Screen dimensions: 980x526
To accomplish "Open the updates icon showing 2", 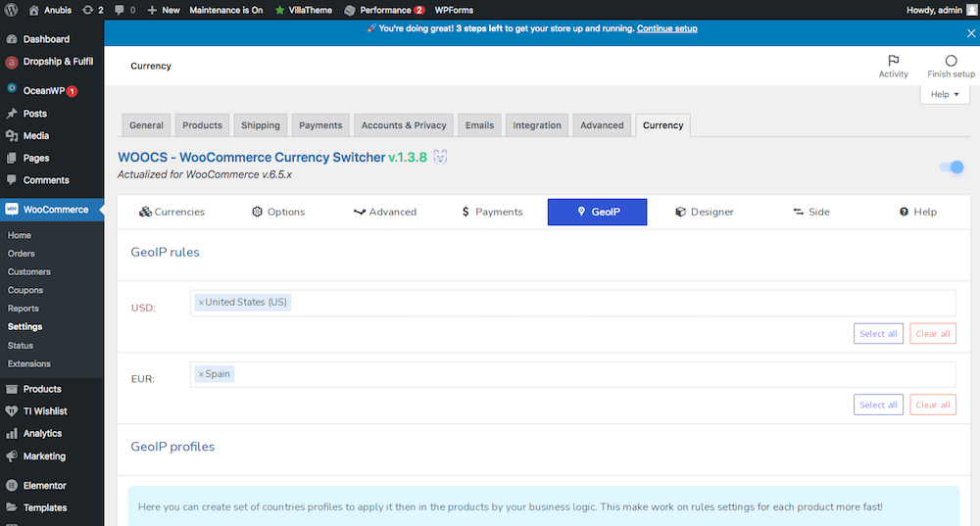I will coord(93,10).
